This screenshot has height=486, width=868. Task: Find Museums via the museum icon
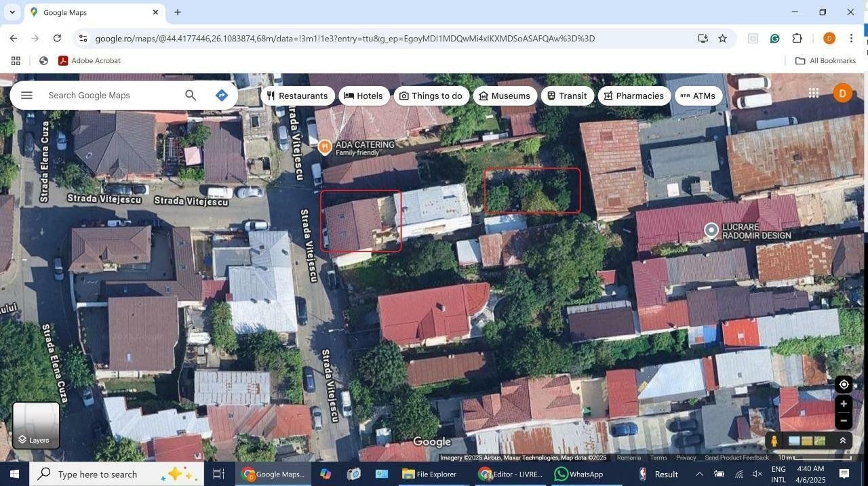click(505, 96)
